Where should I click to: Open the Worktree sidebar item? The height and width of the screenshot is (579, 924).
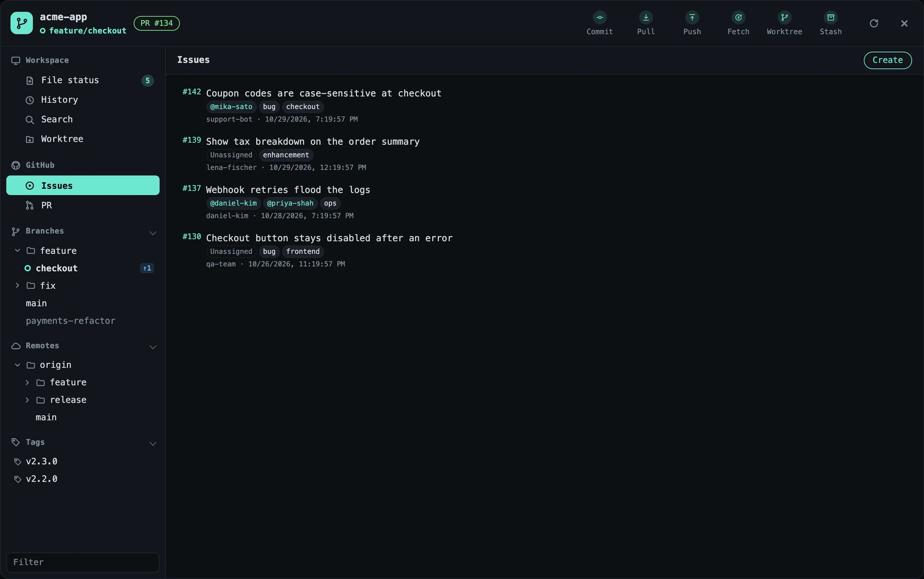[x=83, y=139]
